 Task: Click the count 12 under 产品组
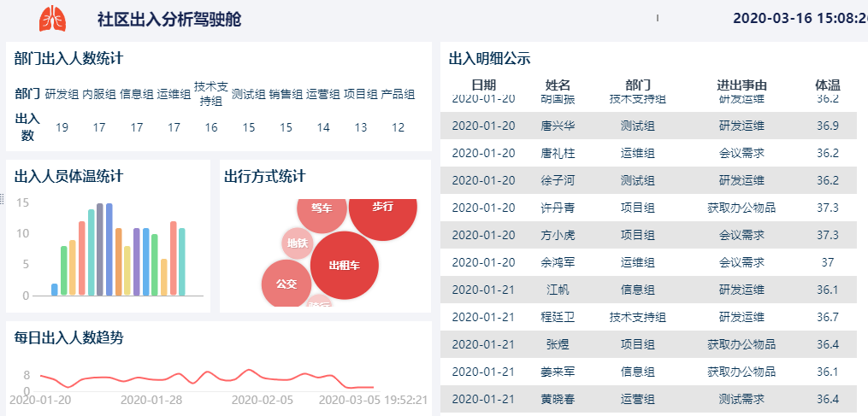pos(398,128)
